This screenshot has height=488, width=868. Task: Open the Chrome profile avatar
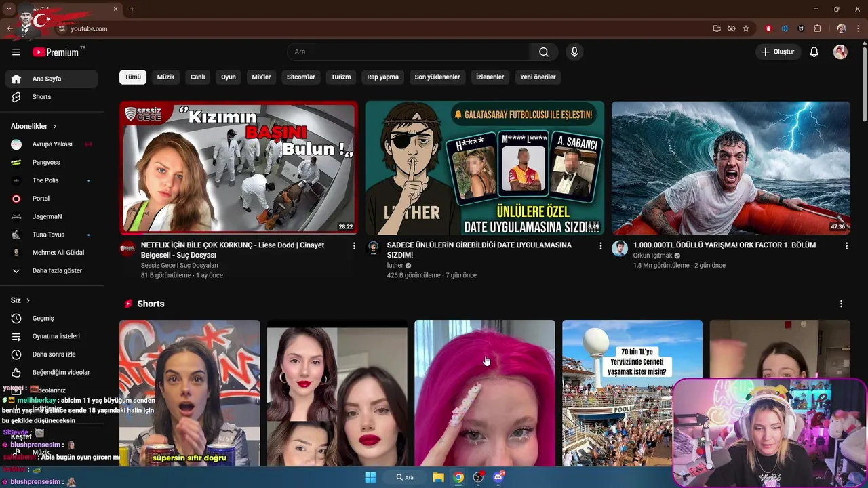842,28
